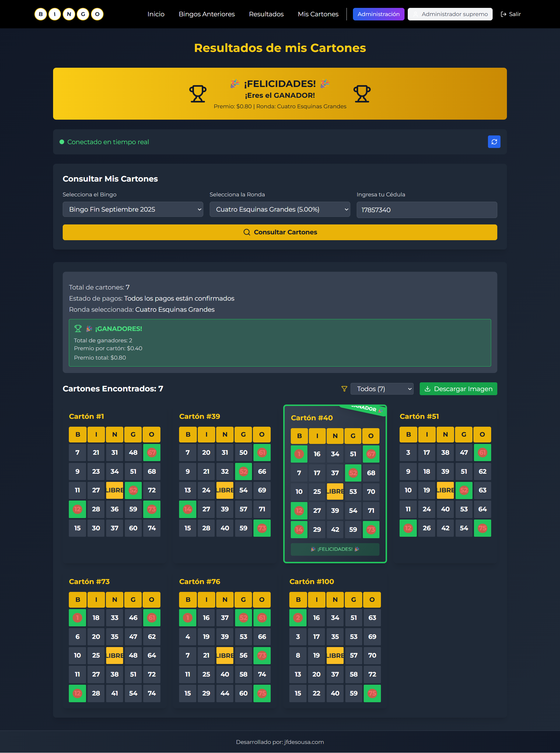560x753 pixels.
Task: Select the Cartón #1 card title
Action: coord(86,416)
